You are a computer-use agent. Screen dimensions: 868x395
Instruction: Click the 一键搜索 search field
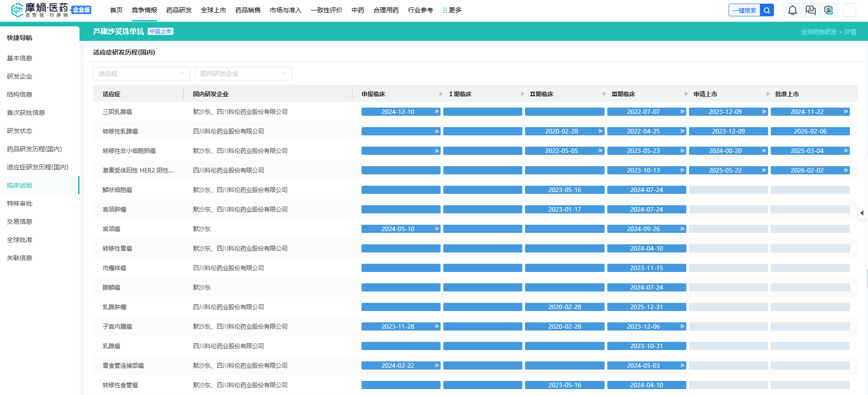pyautogui.click(x=744, y=10)
